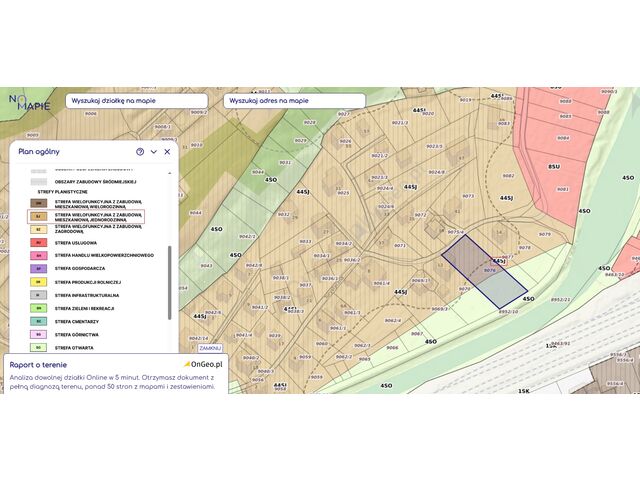
Task: Click the ZAMKNIJ button on the report banner
Action: tap(210, 348)
